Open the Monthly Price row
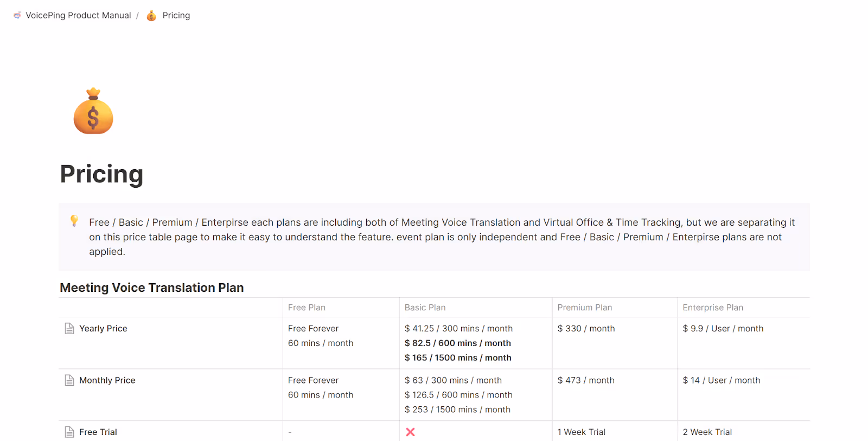This screenshot has width=868, height=441. [107, 380]
